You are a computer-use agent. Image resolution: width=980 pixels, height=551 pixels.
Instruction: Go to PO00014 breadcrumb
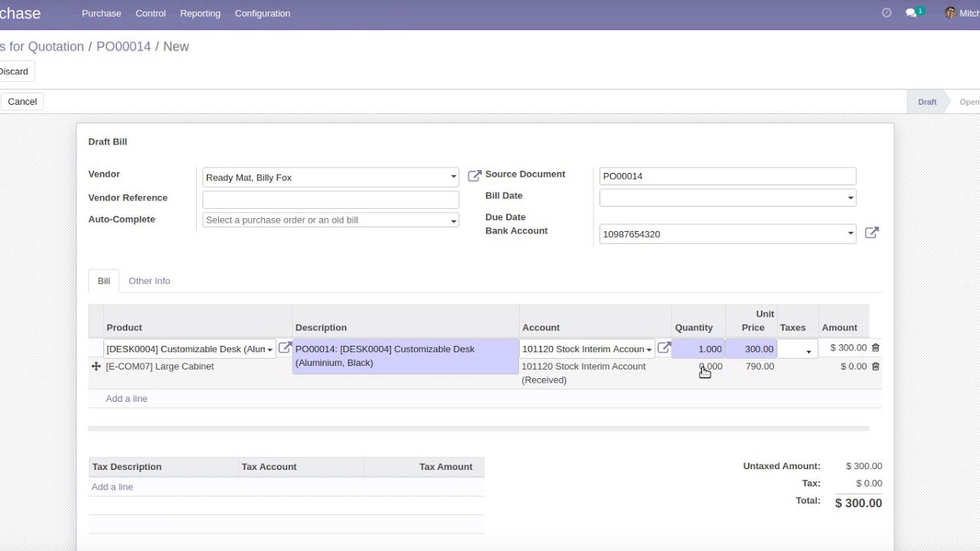click(123, 47)
